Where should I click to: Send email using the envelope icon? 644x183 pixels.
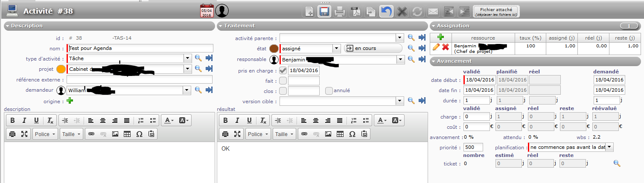coord(433,12)
